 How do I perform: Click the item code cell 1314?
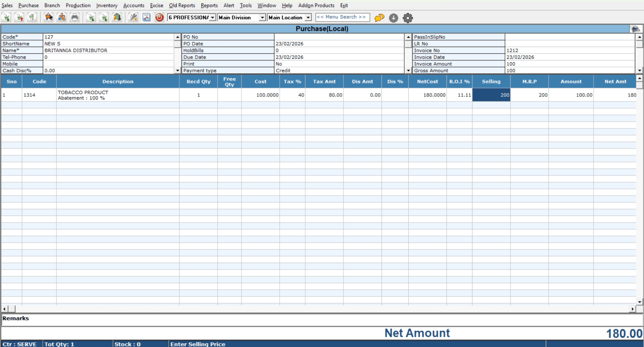[x=39, y=95]
